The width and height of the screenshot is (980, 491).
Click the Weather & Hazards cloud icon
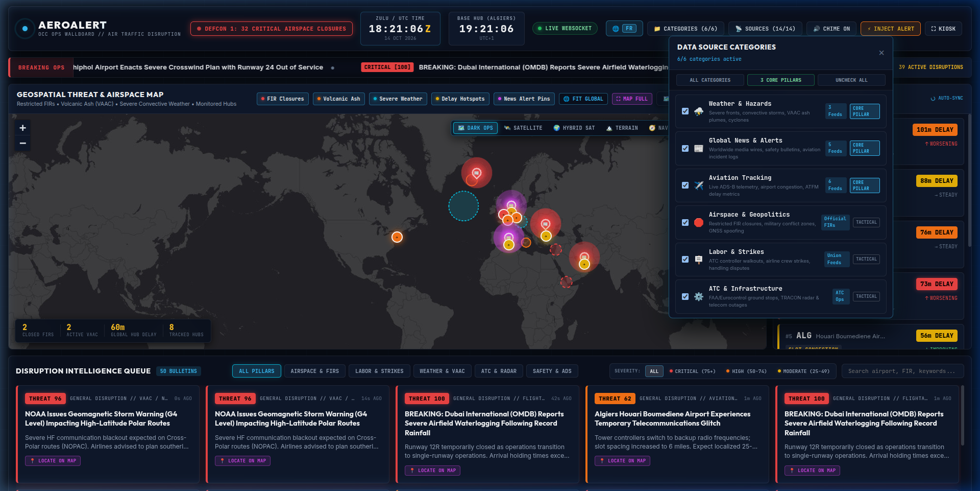(699, 111)
